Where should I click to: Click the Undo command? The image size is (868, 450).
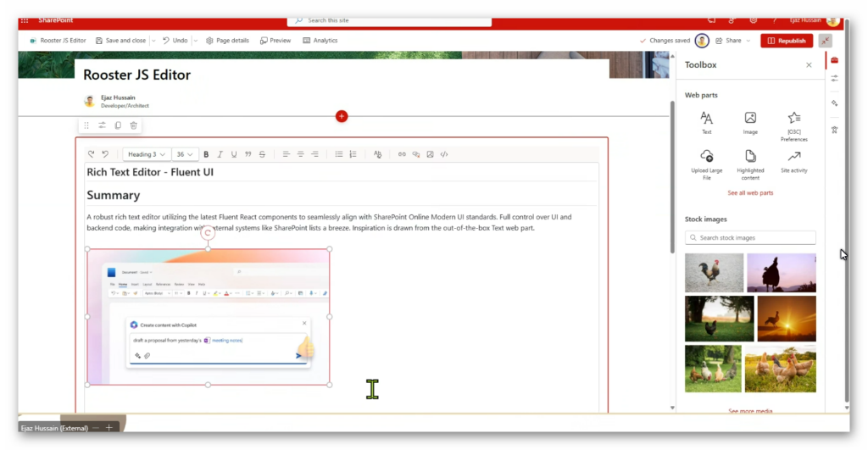tap(175, 41)
